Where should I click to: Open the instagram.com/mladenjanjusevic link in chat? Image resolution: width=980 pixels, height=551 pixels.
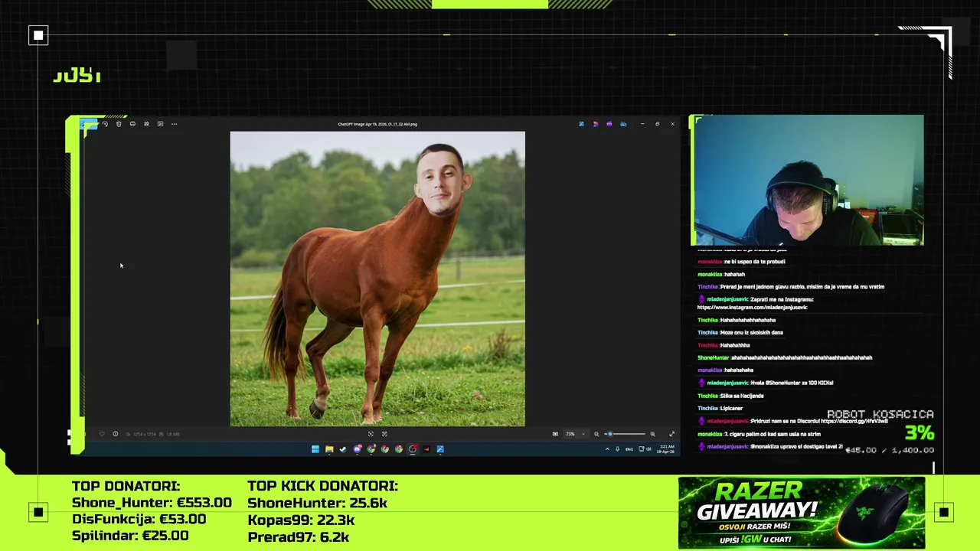tap(752, 307)
